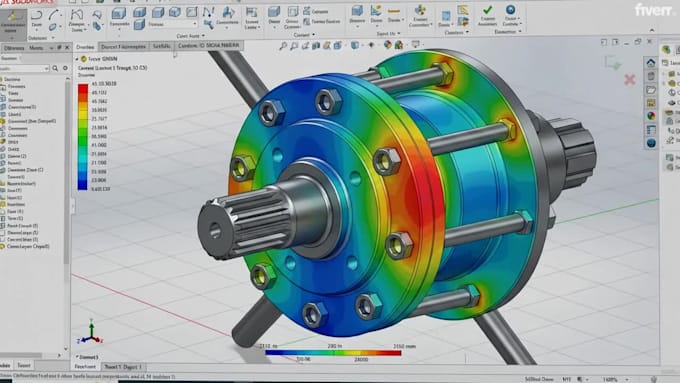Collapse the ribbon using the chevron at its right end

651,30
